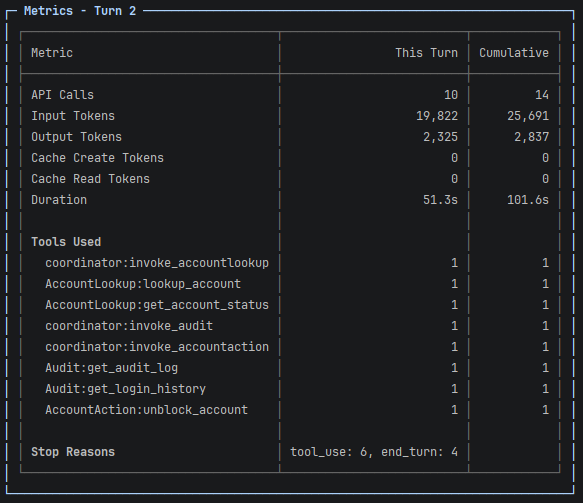The width and height of the screenshot is (583, 503).
Task: Select the API Calls cumulative value 14
Action: [542, 95]
